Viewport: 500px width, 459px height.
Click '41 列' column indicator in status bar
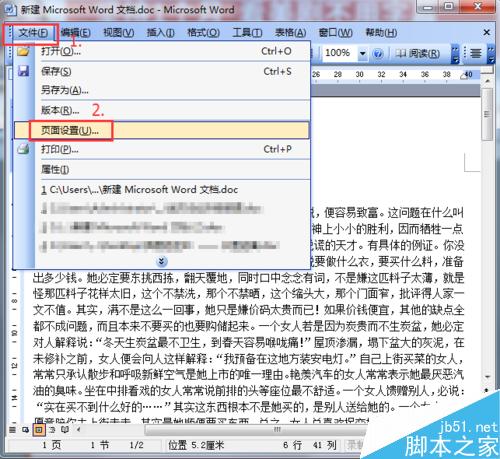coord(324,445)
